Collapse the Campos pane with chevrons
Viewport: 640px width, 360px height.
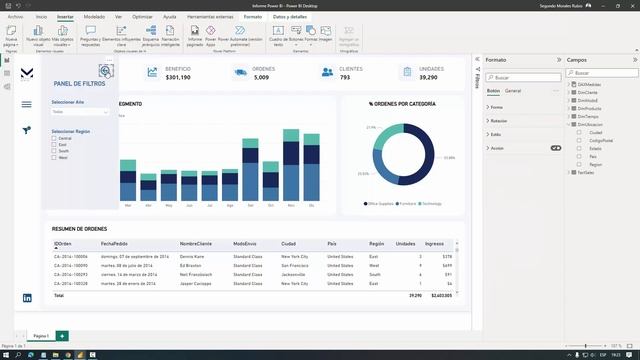pos(635,60)
